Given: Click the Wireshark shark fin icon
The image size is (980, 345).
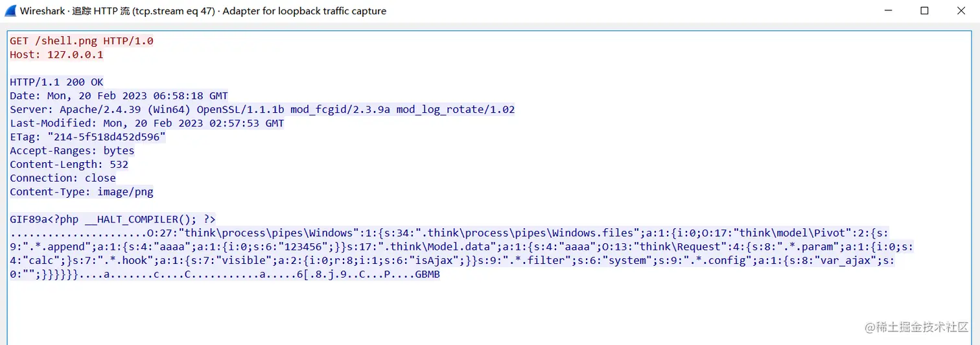Looking at the screenshot, I should point(10,11).
